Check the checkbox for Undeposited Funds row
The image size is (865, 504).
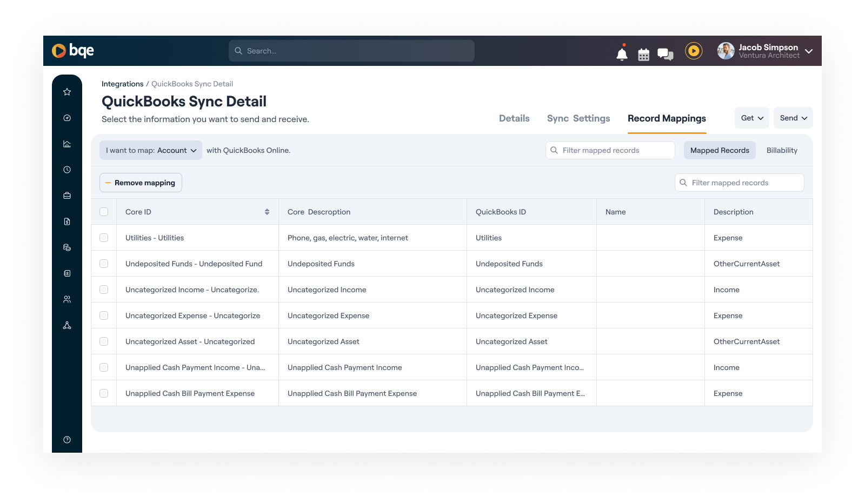tap(104, 263)
